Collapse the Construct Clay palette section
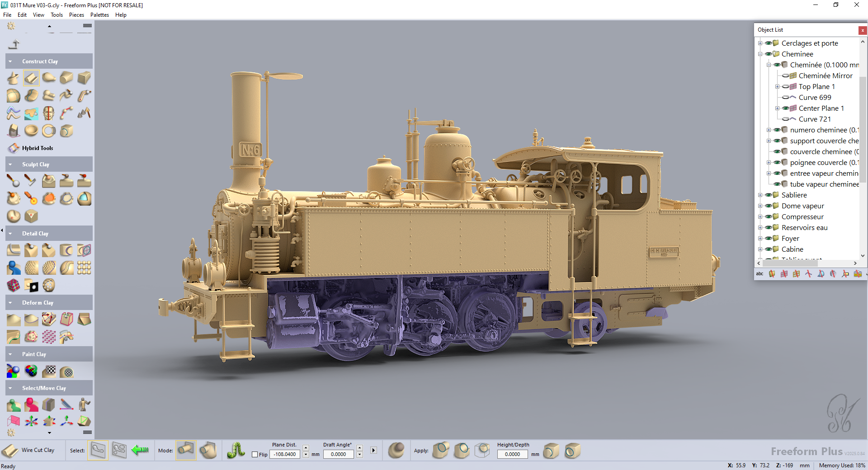Viewport: 868px width, 470px height. click(x=10, y=61)
